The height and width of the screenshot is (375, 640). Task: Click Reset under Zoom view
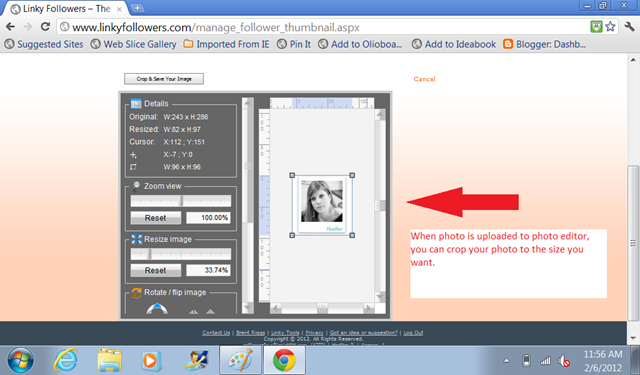[156, 218]
